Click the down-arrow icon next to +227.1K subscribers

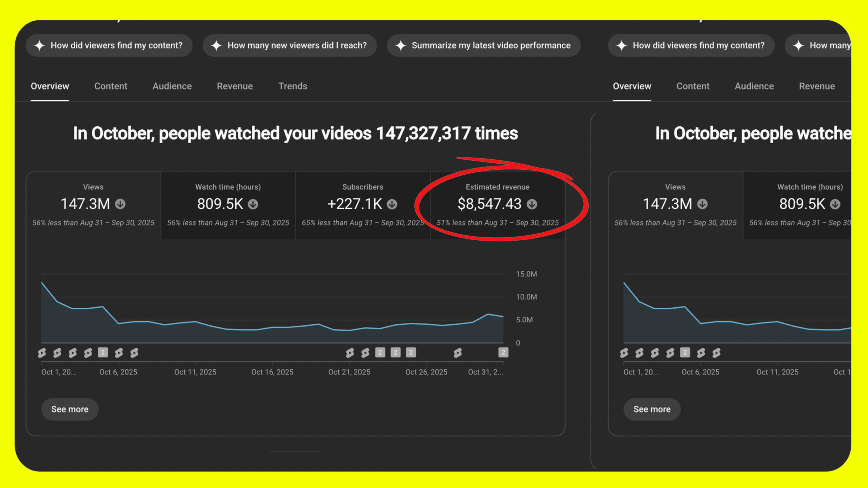392,204
